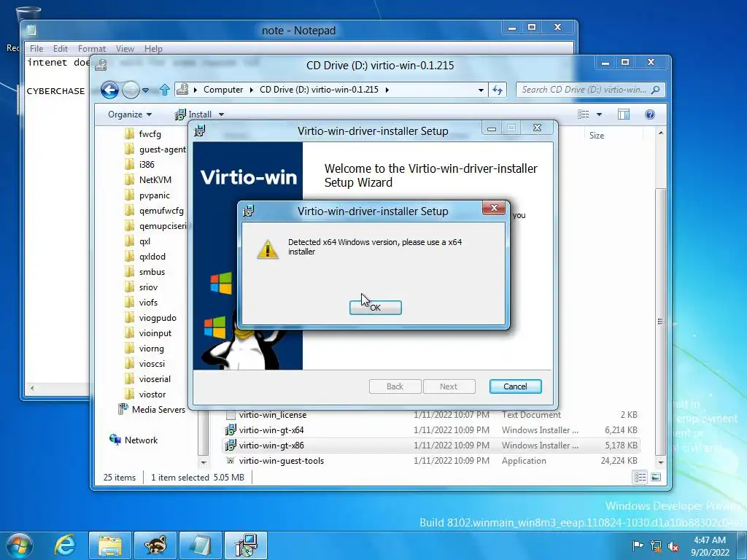The image size is (747, 560).
Task: Click details view icon in status bar
Action: (640, 477)
